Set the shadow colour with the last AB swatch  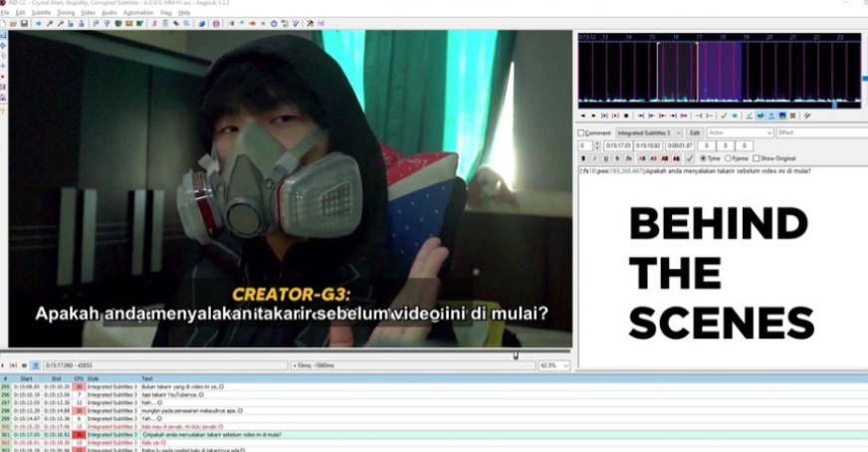[677, 158]
